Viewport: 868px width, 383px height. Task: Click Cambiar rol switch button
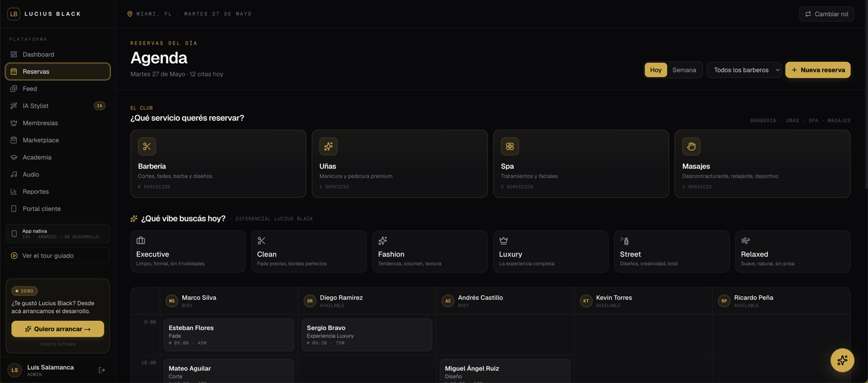coord(826,14)
